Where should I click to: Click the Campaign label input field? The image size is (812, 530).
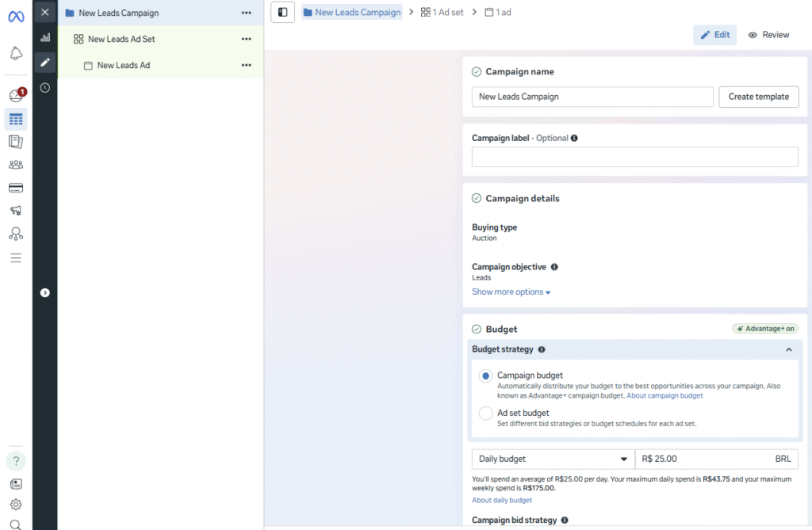[x=634, y=157]
